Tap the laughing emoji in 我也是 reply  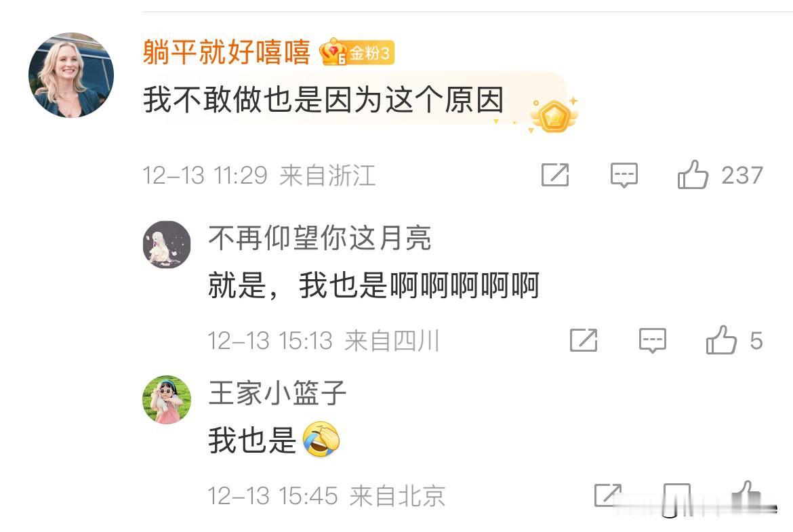(321, 439)
